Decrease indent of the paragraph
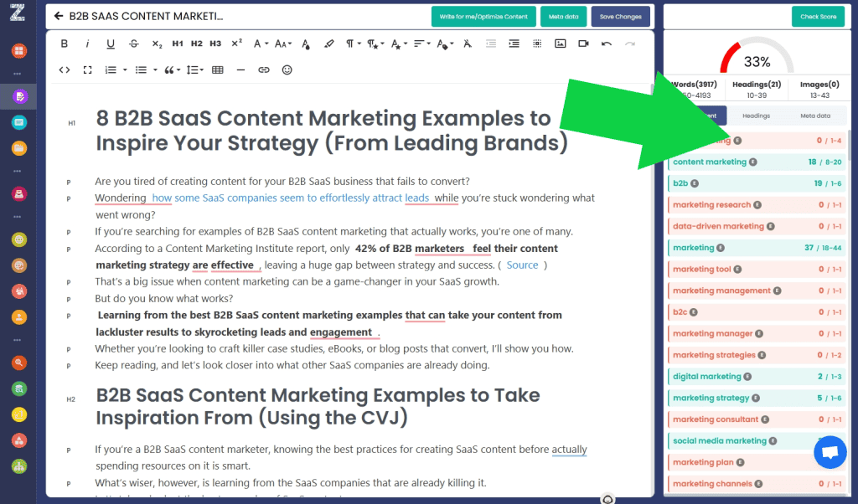 click(x=491, y=44)
